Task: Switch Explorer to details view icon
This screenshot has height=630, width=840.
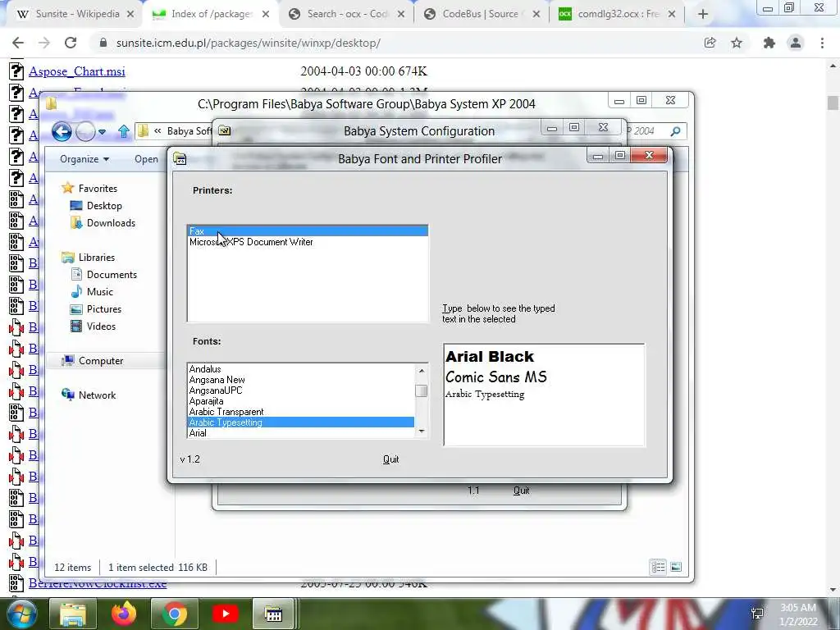Action: [659, 567]
